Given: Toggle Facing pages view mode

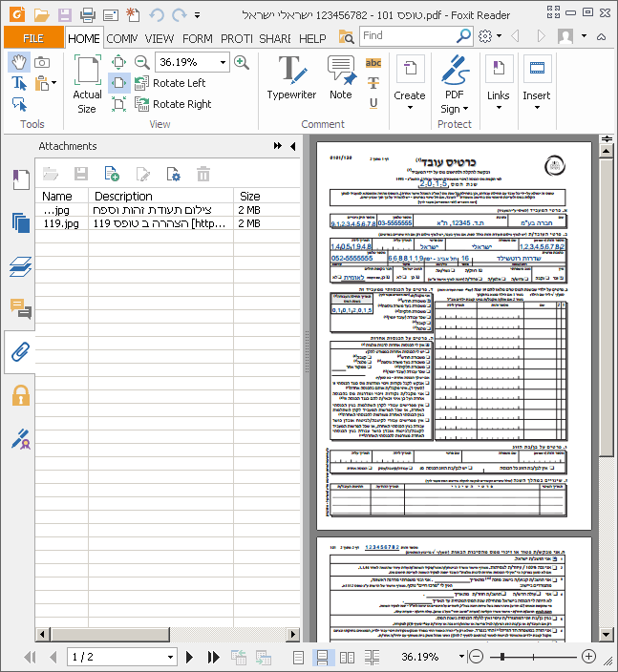Looking at the screenshot, I should tap(347, 657).
